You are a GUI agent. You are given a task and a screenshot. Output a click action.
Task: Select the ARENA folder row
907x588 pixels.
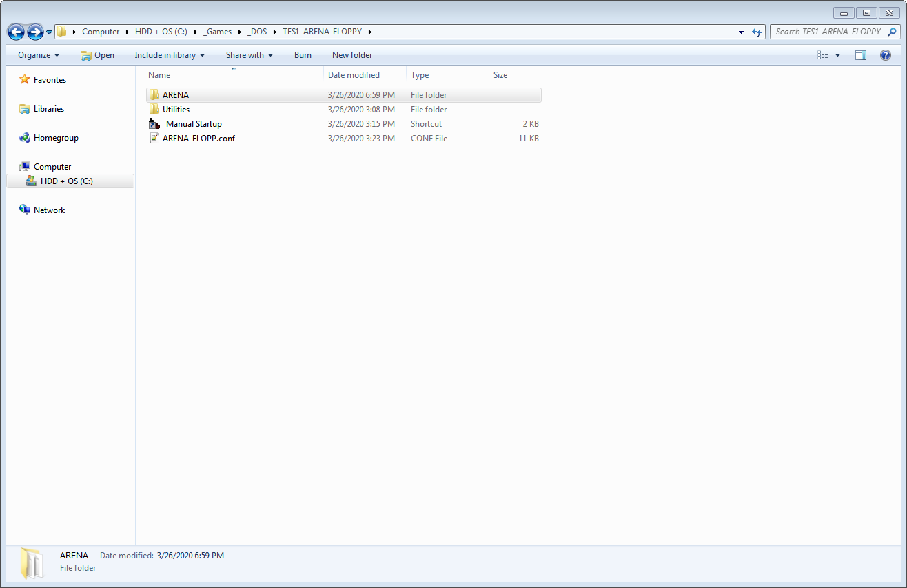coord(344,95)
